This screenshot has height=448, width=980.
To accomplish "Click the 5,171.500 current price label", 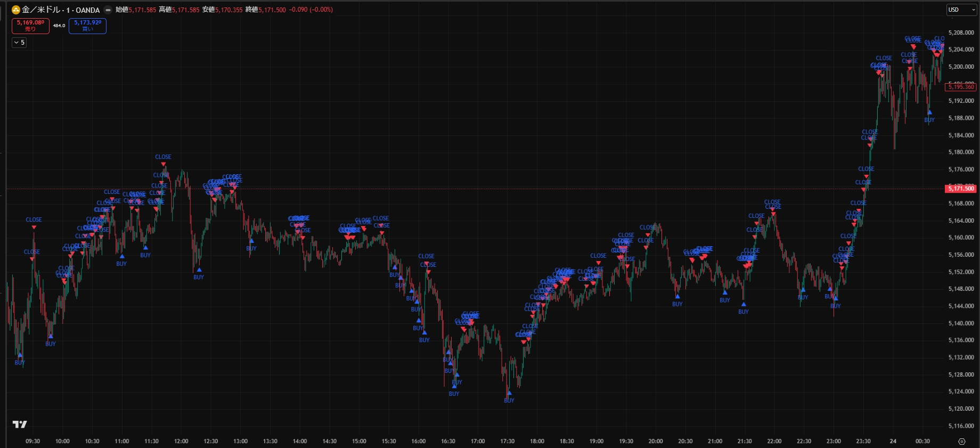I will pyautogui.click(x=961, y=189).
